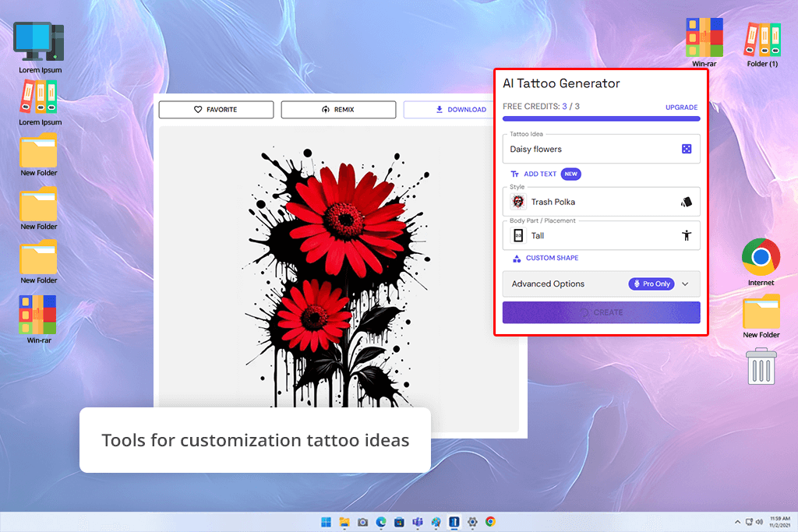This screenshot has width=798, height=532.
Task: Click the free credits progress bar
Action: (601, 118)
